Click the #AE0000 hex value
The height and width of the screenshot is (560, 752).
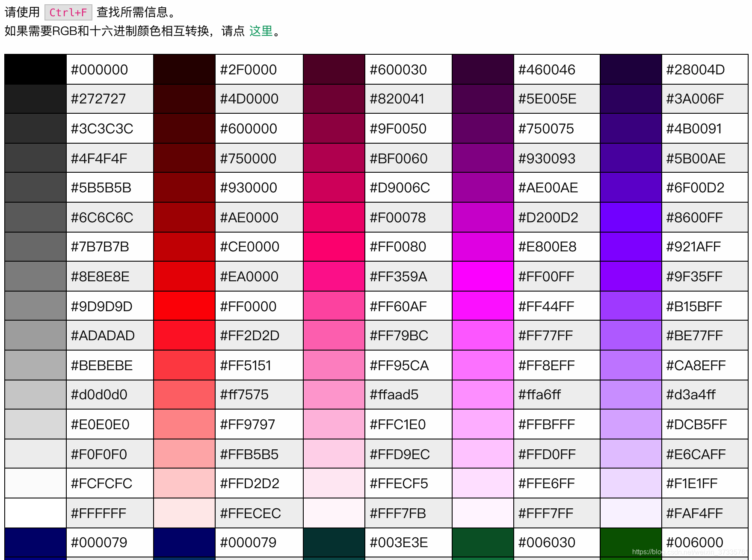(x=249, y=218)
